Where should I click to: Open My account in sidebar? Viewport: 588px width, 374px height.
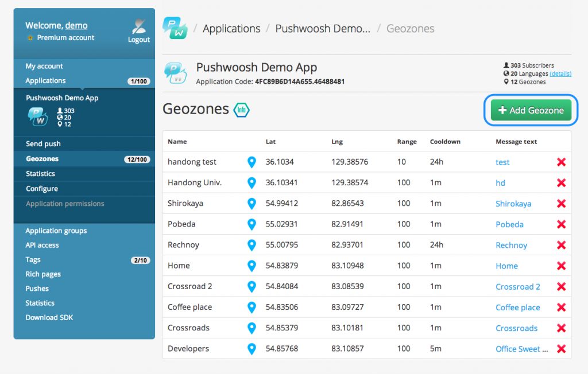coord(44,66)
